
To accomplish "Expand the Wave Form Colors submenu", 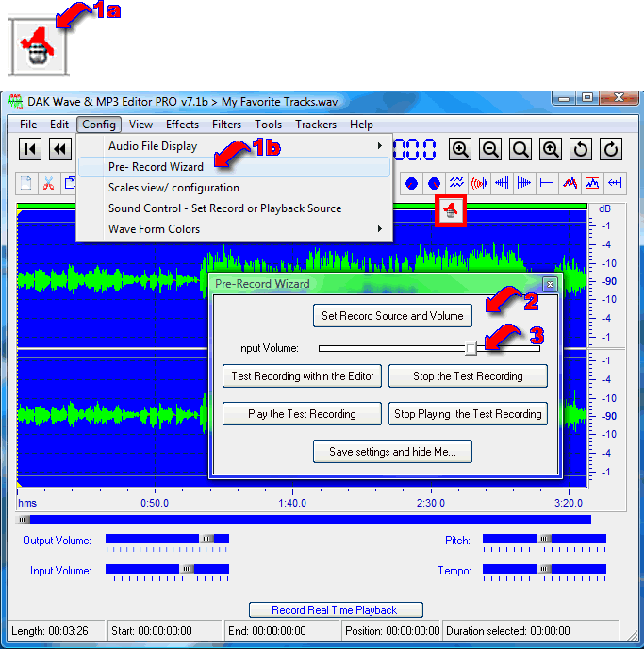I will click(x=234, y=229).
